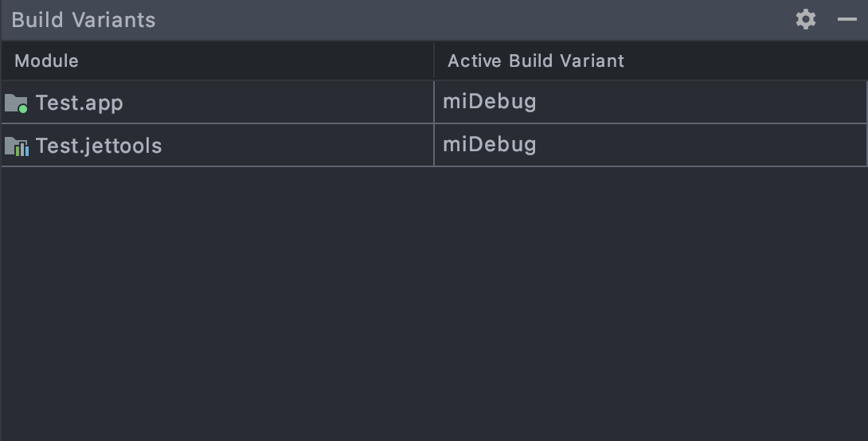The image size is (868, 441).
Task: Click the divider between the two column headers
Action: (x=434, y=61)
